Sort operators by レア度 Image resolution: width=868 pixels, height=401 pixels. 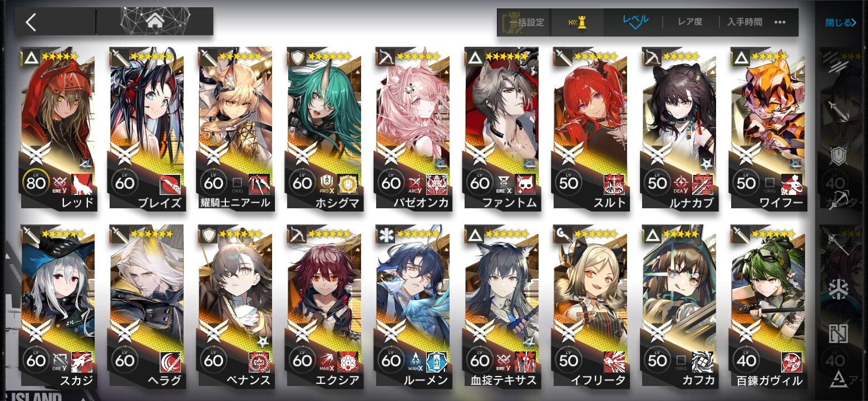pyautogui.click(x=690, y=22)
